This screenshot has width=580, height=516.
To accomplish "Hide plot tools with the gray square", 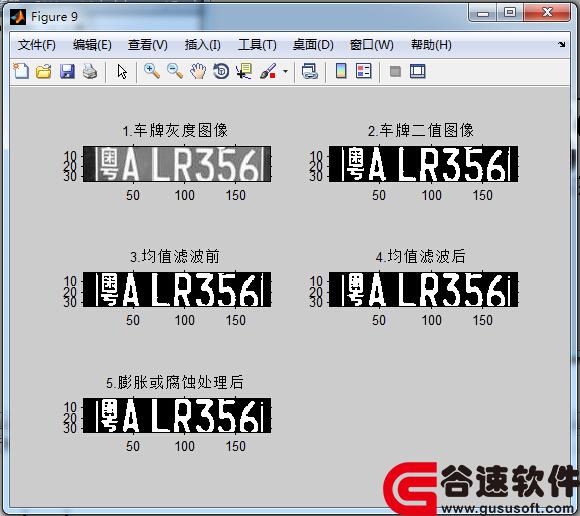I will pos(395,71).
